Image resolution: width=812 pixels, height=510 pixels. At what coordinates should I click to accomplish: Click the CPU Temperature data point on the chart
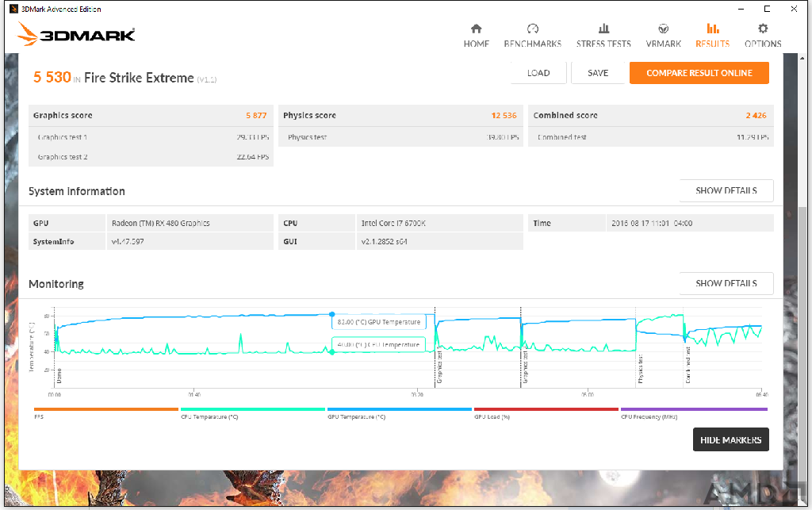coord(332,352)
